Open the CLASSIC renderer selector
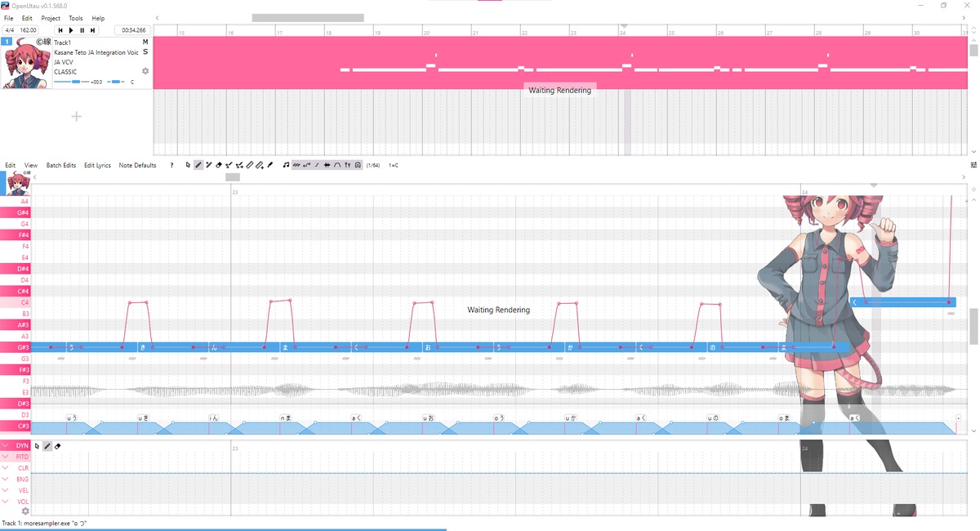The height and width of the screenshot is (531, 980). [65, 72]
